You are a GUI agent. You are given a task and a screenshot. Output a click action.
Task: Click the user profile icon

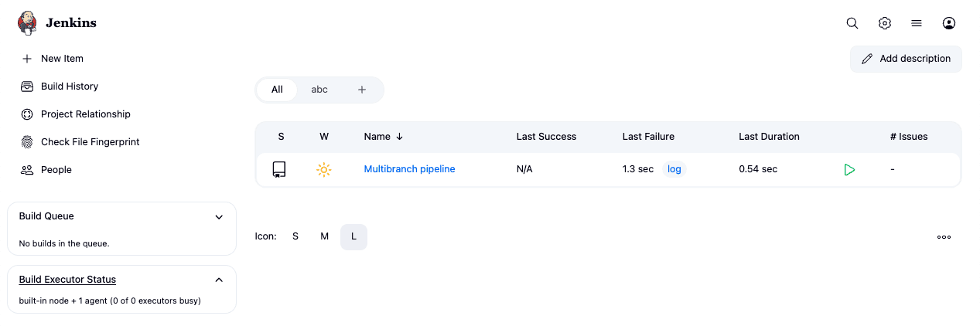tap(949, 23)
